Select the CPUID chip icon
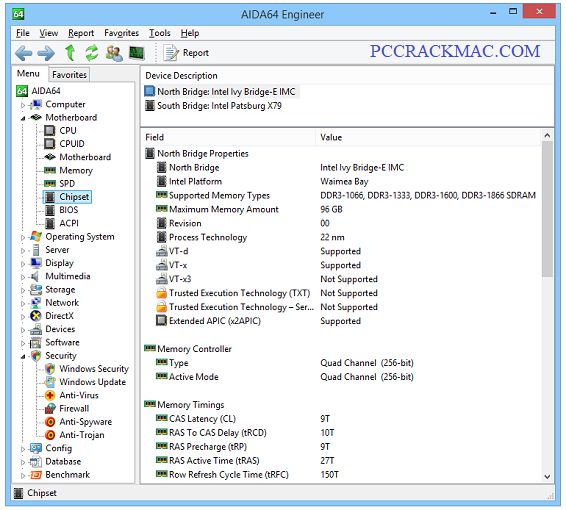This screenshot has height=510, width=566. pos(49,144)
